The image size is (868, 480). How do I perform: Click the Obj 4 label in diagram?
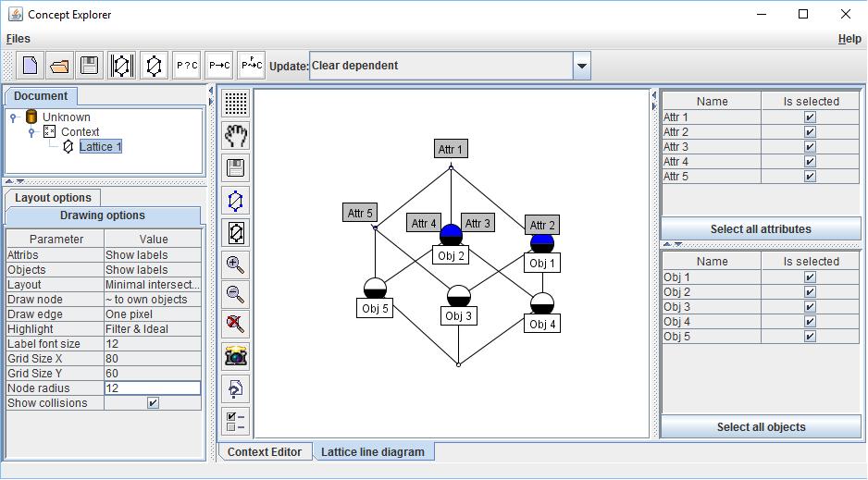pos(542,324)
